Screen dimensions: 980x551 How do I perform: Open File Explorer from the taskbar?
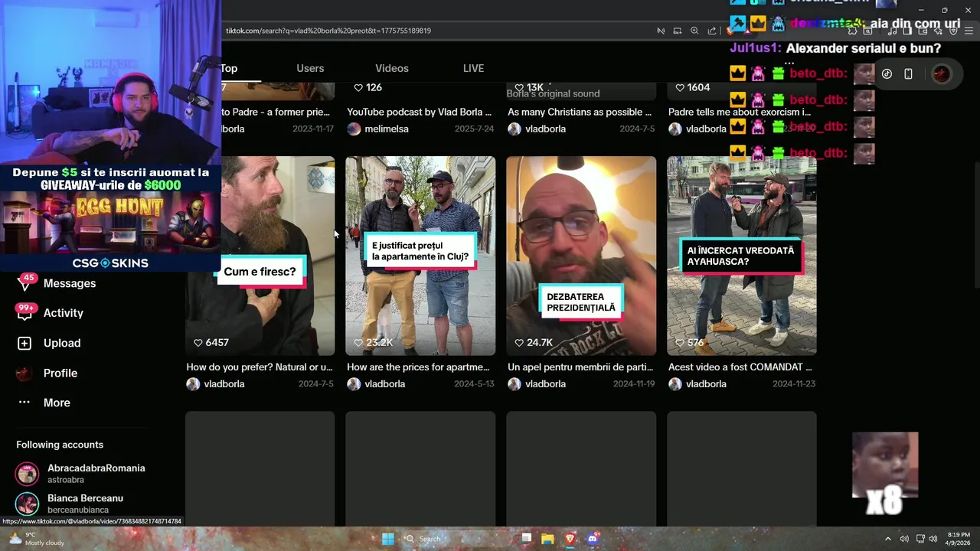click(547, 539)
